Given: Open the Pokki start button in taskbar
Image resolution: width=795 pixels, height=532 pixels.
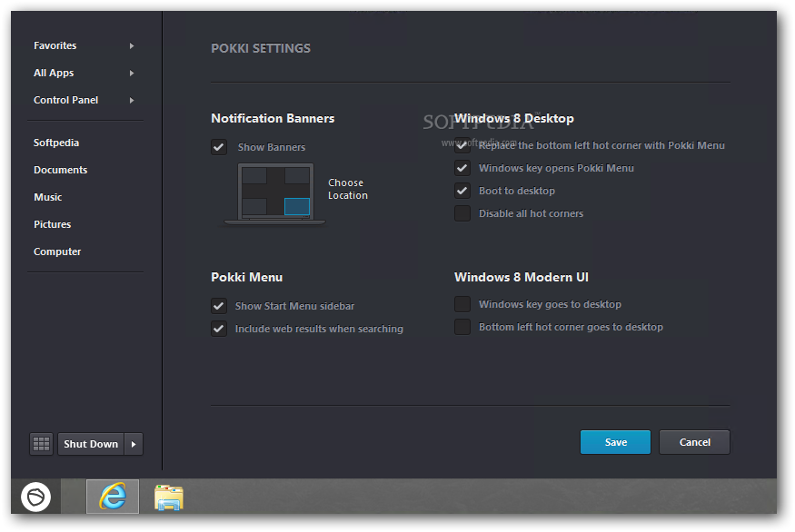Looking at the screenshot, I should pos(35,497).
